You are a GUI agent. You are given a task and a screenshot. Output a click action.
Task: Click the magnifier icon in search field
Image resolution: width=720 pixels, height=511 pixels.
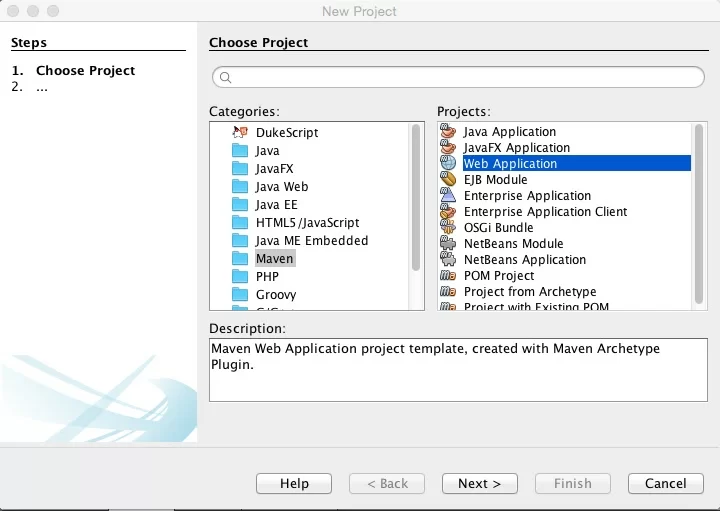click(225, 78)
